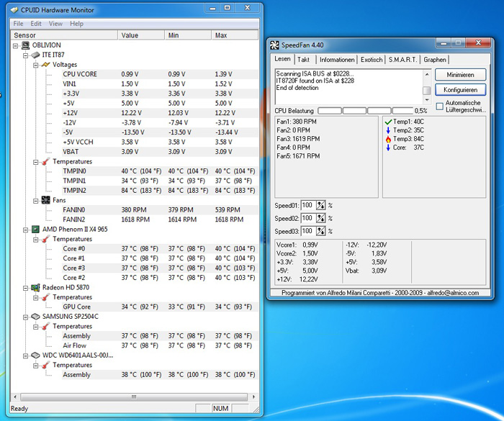Collapse Temperatures under ITE IT87
Image resolution: width=504 pixels, height=421 pixels.
36,163
